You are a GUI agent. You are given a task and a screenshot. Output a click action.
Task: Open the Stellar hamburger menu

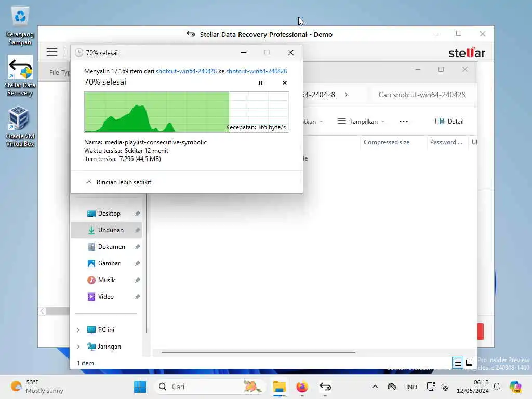52,52
